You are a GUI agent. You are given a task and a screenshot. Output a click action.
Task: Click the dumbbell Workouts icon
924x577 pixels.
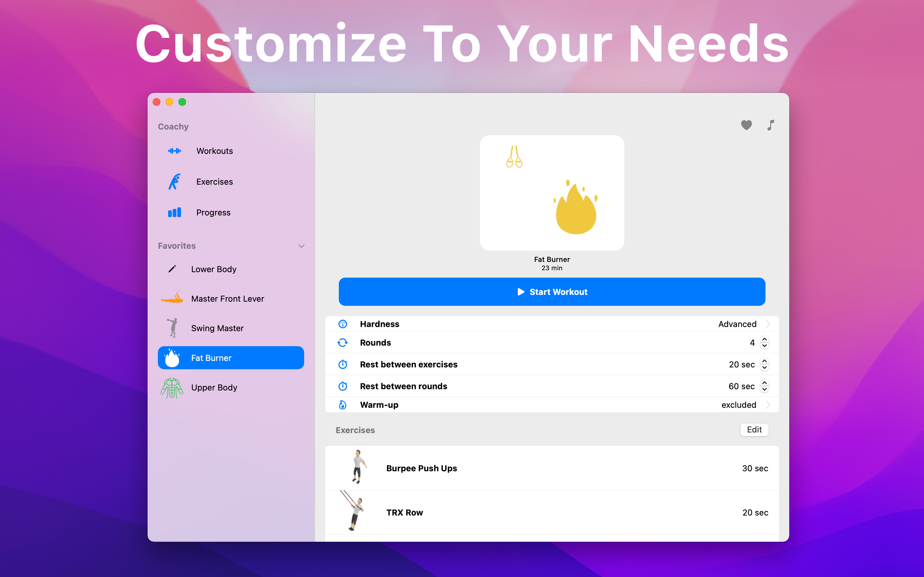175,151
